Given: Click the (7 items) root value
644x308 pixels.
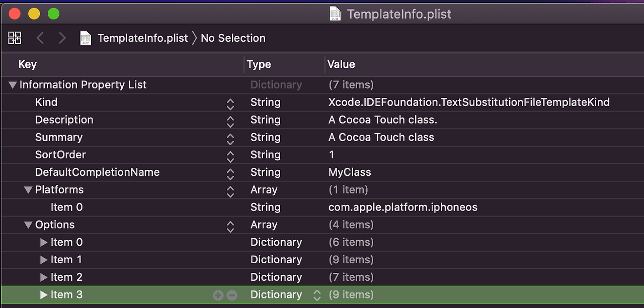Looking at the screenshot, I should (x=351, y=85).
